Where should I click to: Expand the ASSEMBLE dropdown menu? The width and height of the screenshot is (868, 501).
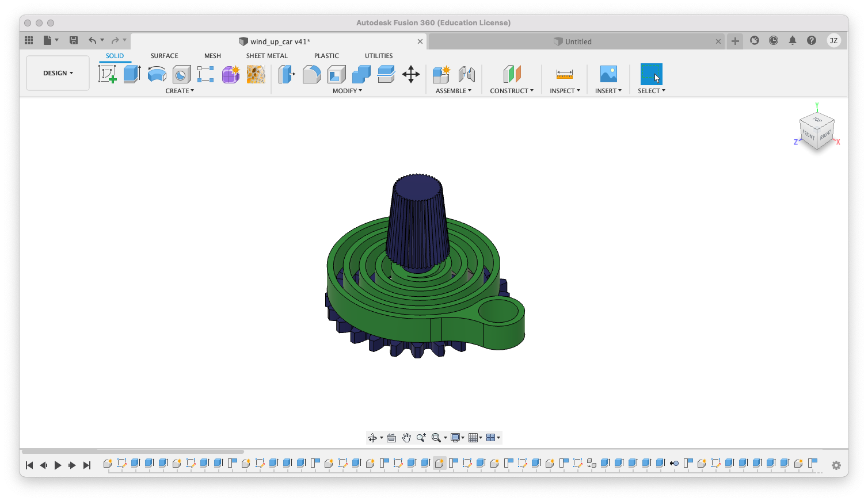coord(454,91)
